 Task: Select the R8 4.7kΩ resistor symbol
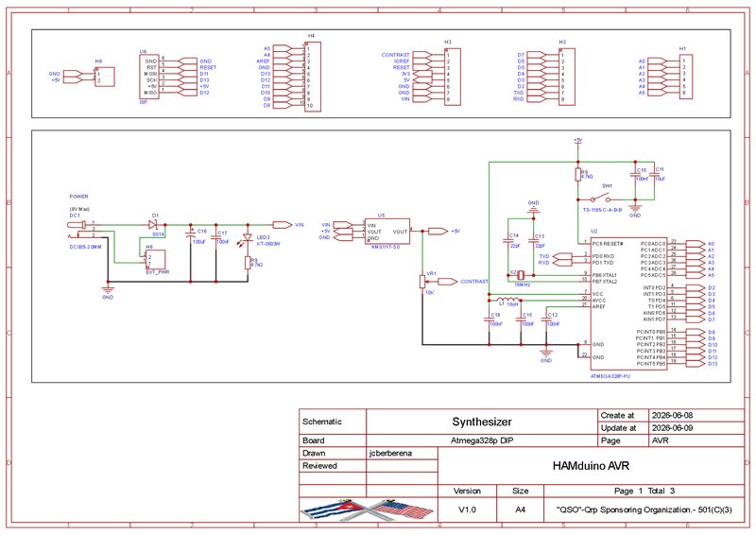click(577, 175)
